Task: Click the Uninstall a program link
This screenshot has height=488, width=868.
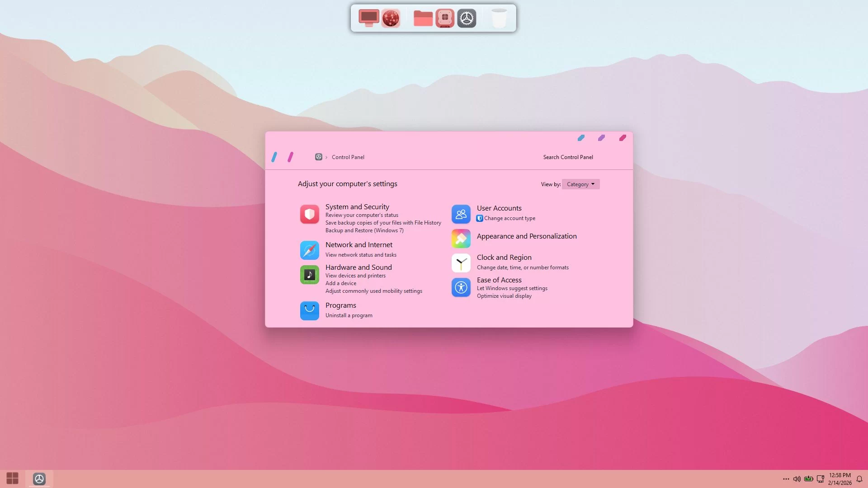Action: [x=349, y=315]
